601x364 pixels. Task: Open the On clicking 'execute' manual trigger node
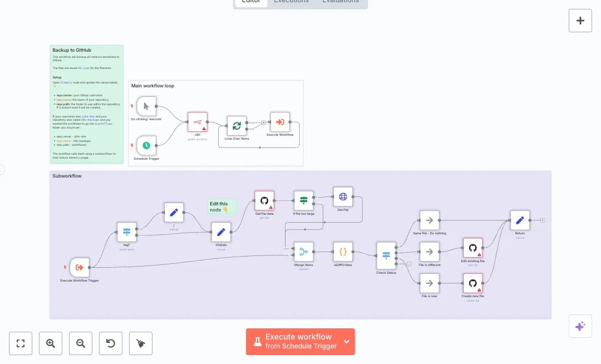pyautogui.click(x=145, y=106)
